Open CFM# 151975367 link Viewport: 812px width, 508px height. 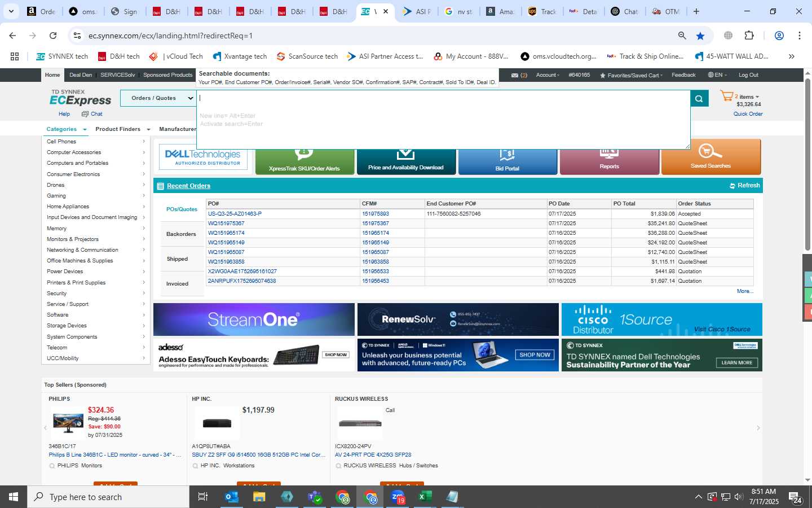point(376,224)
